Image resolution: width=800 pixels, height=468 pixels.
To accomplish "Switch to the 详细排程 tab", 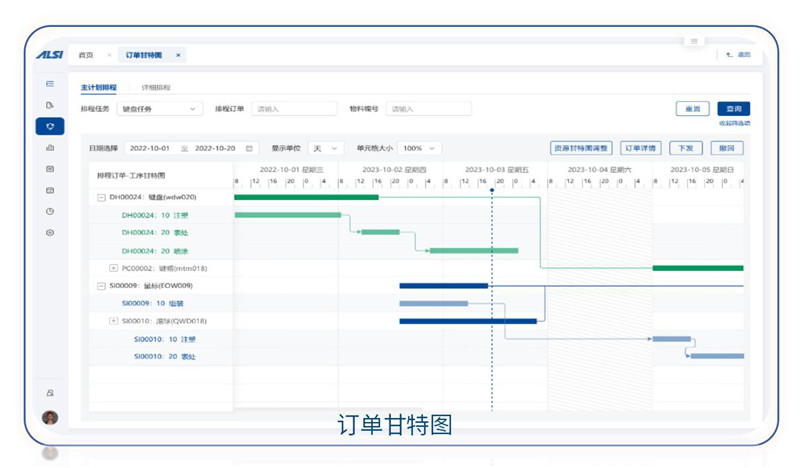I will (155, 88).
